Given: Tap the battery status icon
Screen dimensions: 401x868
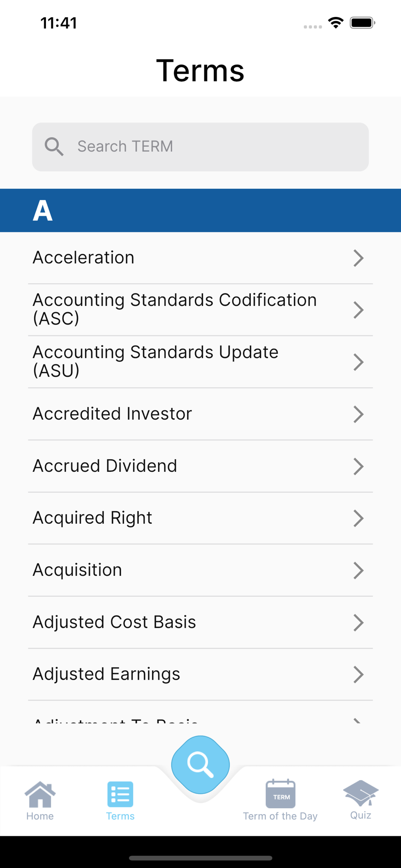Looking at the screenshot, I should 362,23.
